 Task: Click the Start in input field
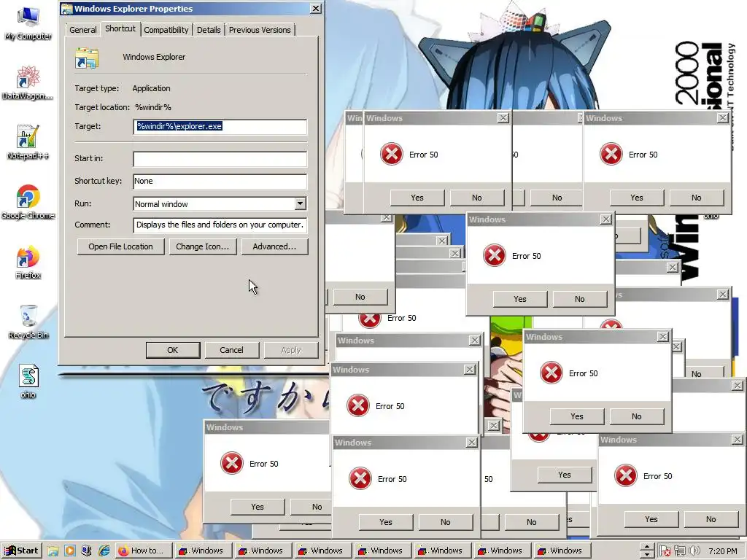pos(220,159)
